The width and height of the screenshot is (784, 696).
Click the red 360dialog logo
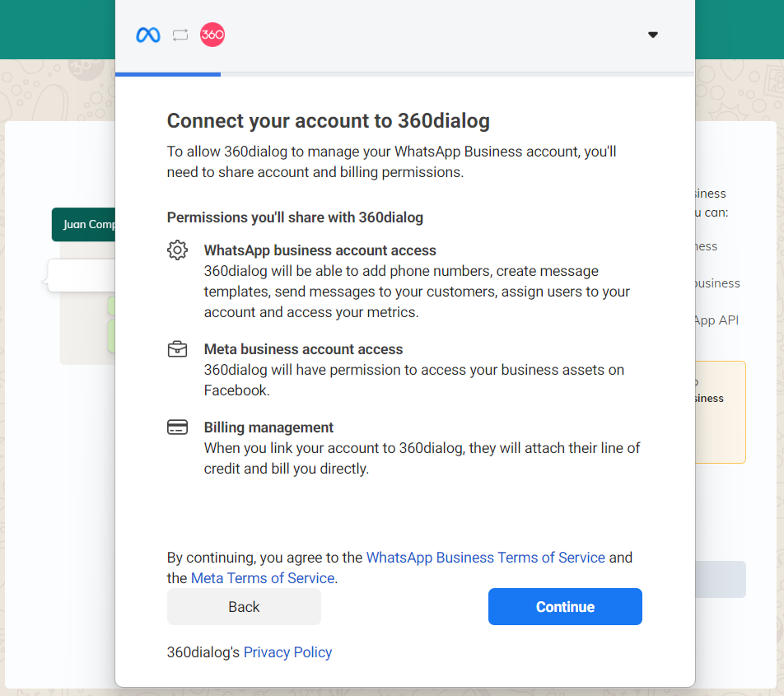[x=212, y=35]
